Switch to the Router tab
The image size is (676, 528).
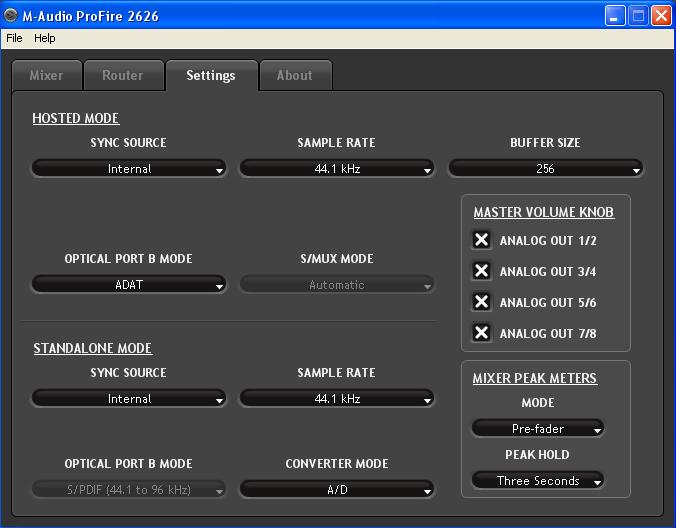coord(123,75)
